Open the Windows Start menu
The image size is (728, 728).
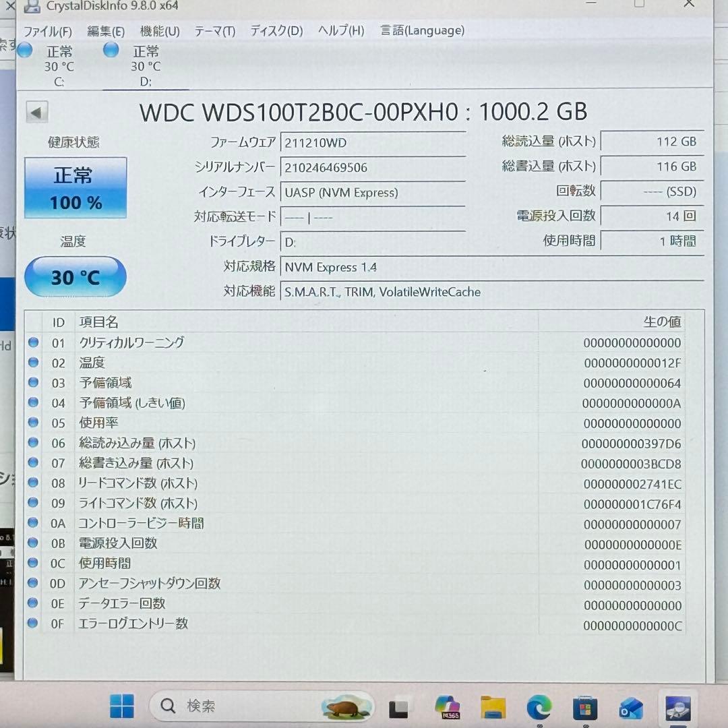pyautogui.click(x=121, y=706)
